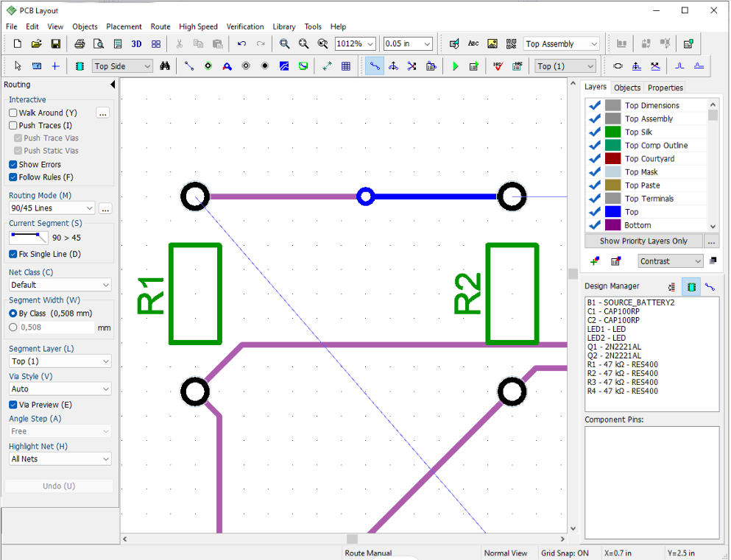Click the QR code icon
This screenshot has height=560, width=731.
click(512, 44)
